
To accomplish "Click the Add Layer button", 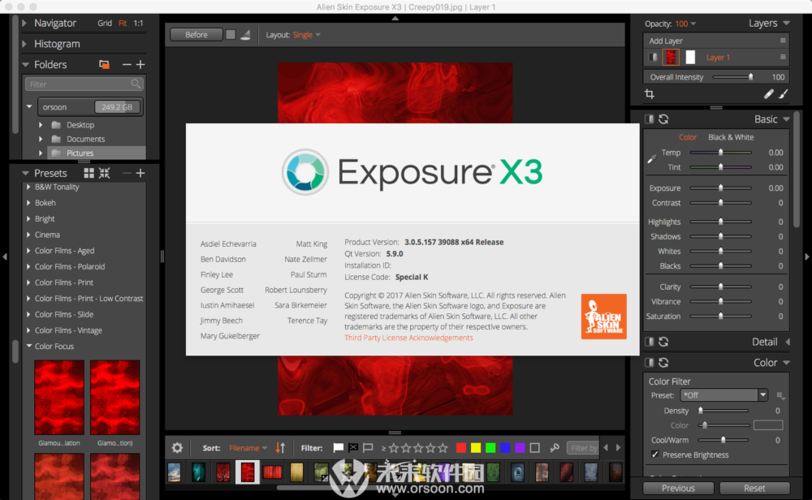I will pyautogui.click(x=665, y=40).
